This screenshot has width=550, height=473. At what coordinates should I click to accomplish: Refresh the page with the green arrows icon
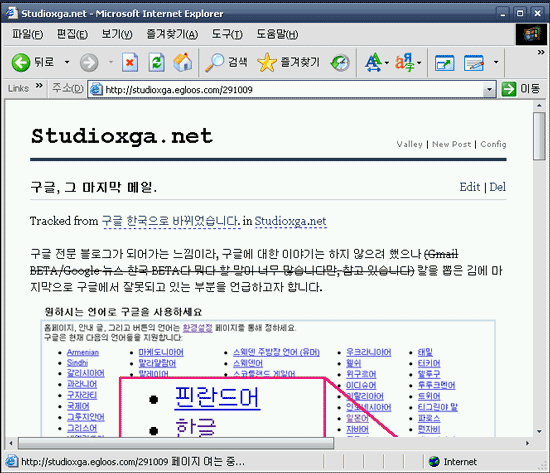pos(156,62)
